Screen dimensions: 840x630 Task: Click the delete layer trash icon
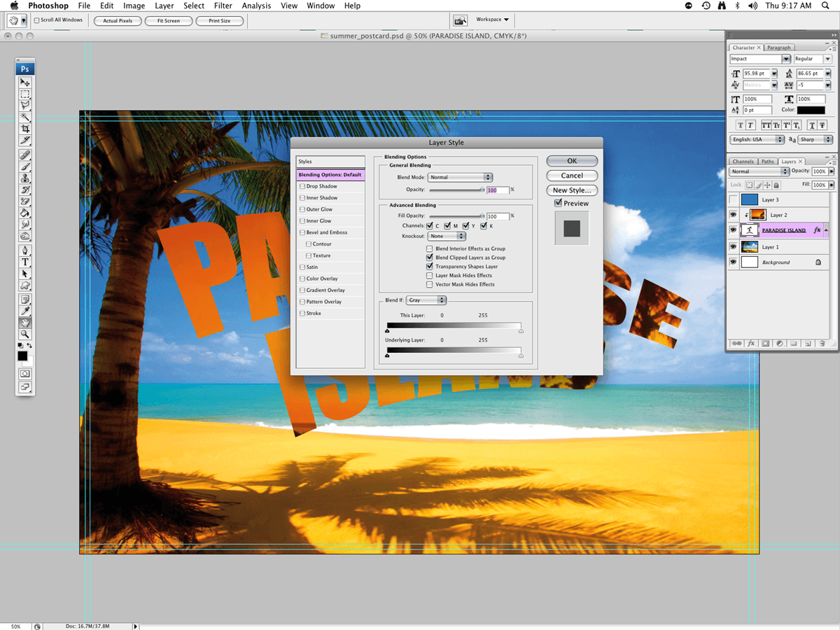[822, 344]
